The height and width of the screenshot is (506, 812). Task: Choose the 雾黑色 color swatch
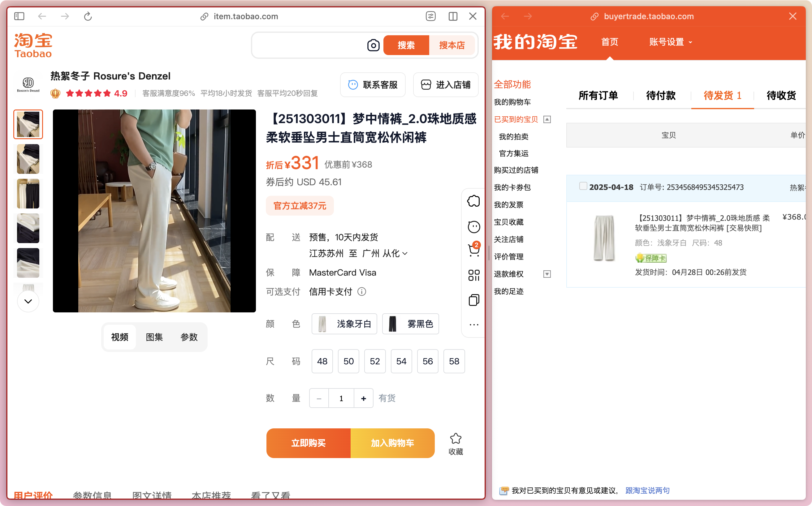(x=410, y=324)
